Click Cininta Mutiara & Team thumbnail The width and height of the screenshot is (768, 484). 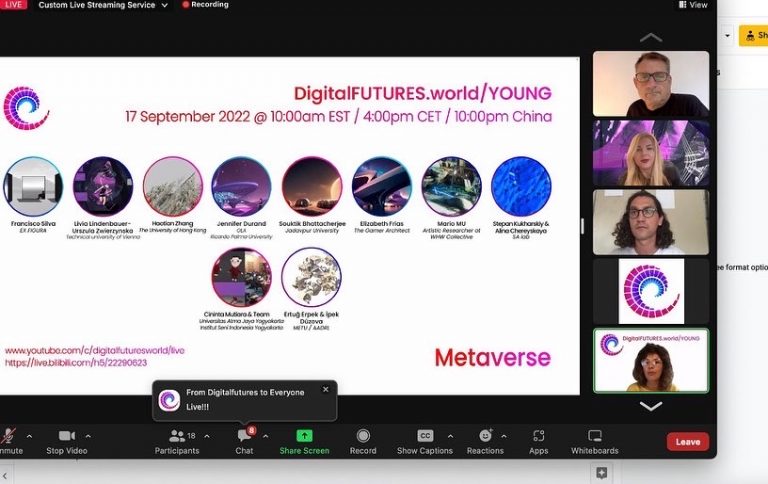[241, 277]
